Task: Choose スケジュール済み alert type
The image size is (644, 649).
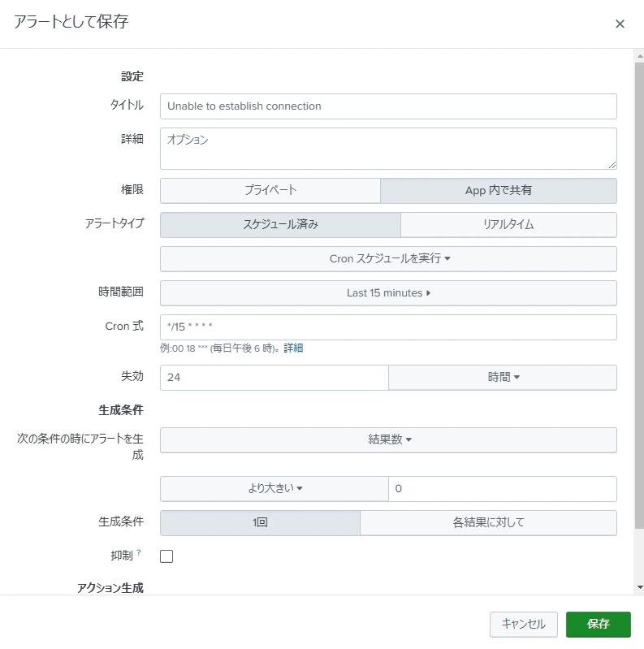Action: click(x=280, y=225)
